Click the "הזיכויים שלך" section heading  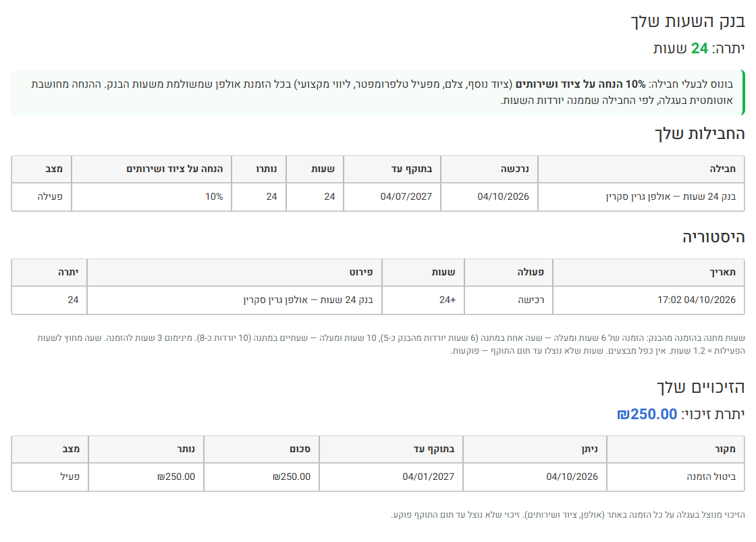click(x=701, y=387)
